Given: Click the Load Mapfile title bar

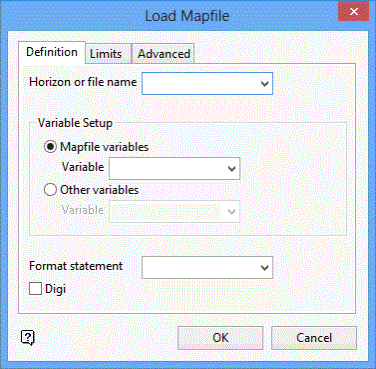Looking at the screenshot, I should coord(187,16).
